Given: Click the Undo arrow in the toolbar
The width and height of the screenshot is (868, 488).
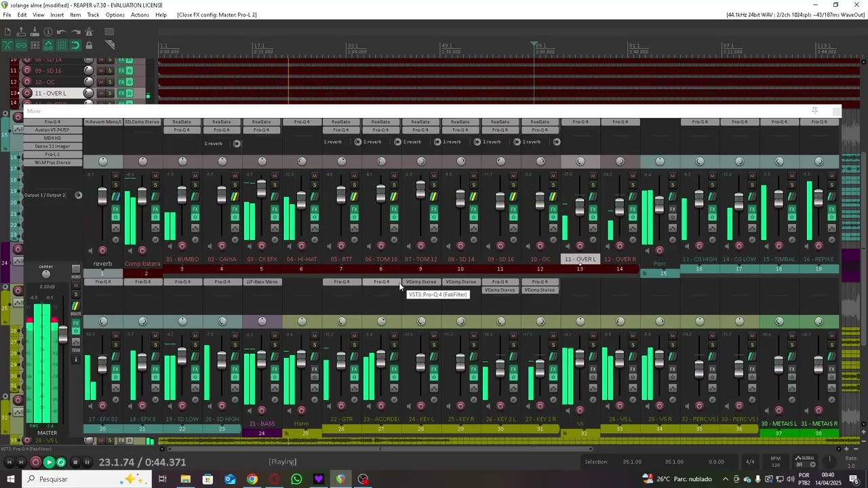Looking at the screenshot, I should [x=62, y=32].
